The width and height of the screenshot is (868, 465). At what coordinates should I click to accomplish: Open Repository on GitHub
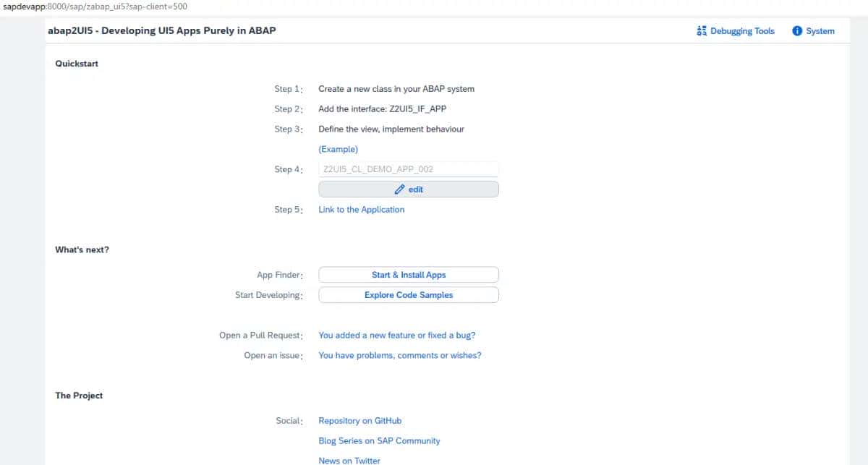pos(359,420)
